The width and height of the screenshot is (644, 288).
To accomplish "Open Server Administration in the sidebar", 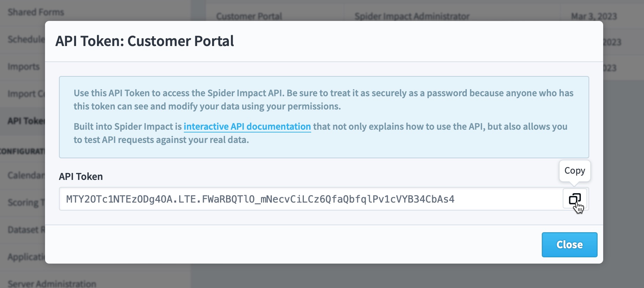I will [52, 283].
